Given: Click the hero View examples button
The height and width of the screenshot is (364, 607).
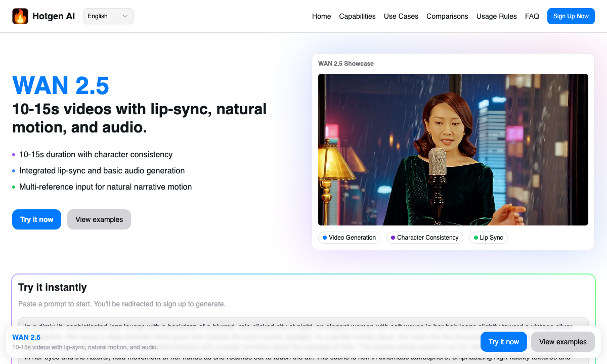Looking at the screenshot, I should (x=99, y=219).
